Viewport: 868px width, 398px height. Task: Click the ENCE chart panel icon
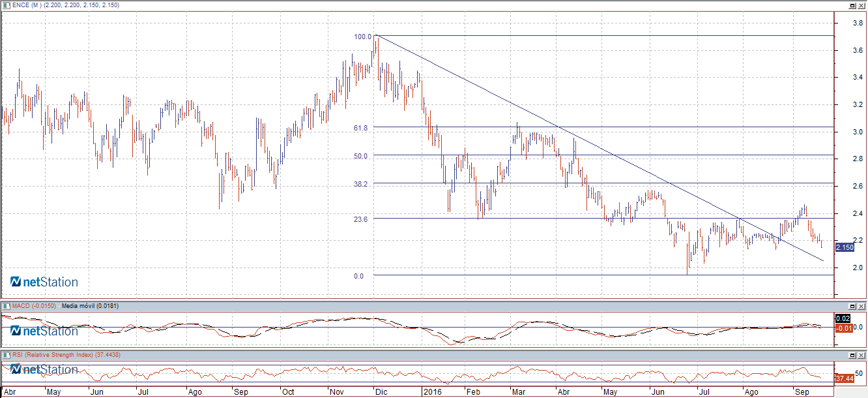click(x=6, y=5)
